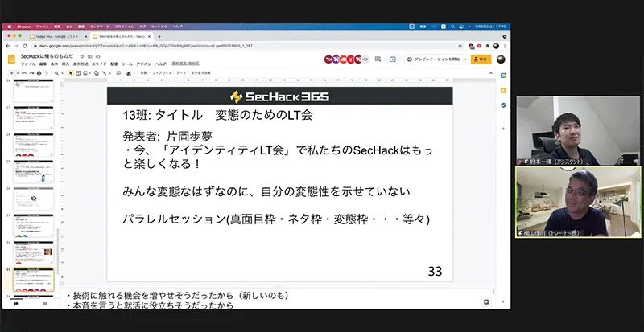The width and height of the screenshot is (644, 332).
Task: Click macOS Spotlight search icon
Action: pos(452,27)
